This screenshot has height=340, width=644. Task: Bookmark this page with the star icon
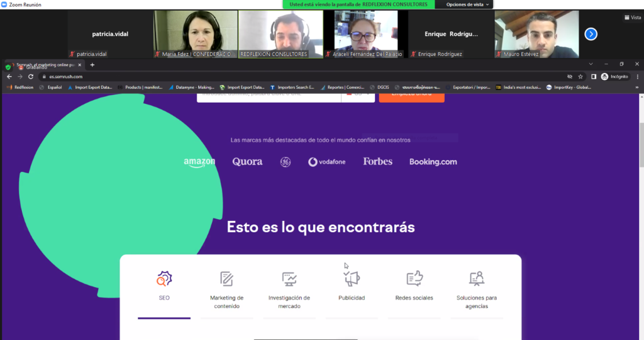580,76
